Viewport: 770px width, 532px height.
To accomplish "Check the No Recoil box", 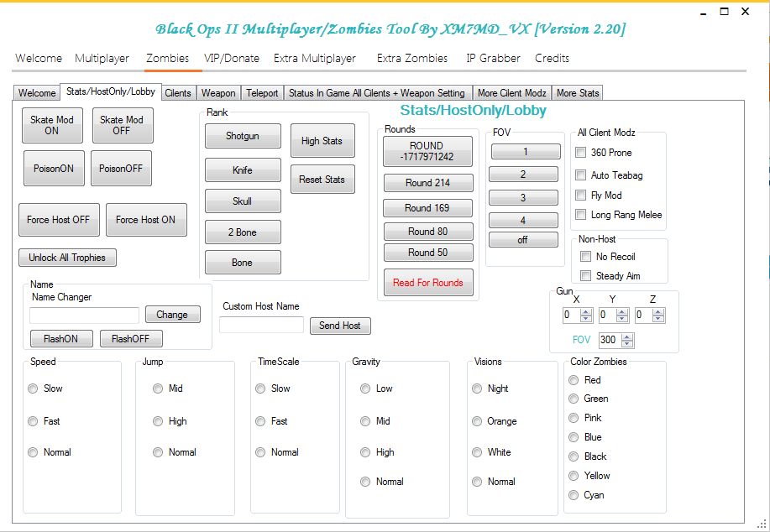I will coord(585,256).
